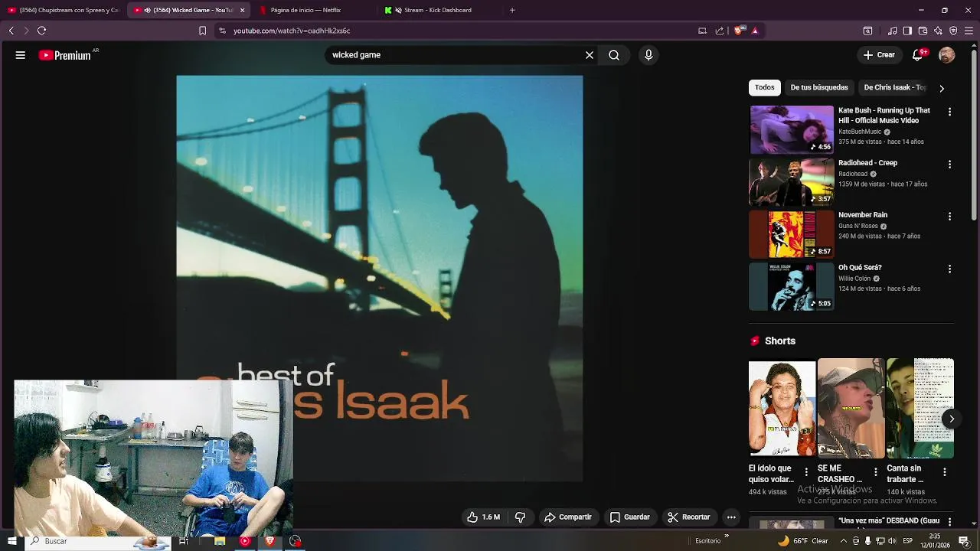The width and height of the screenshot is (980, 551).
Task: Open options for Canta sin trabarte short
Action: tap(944, 472)
